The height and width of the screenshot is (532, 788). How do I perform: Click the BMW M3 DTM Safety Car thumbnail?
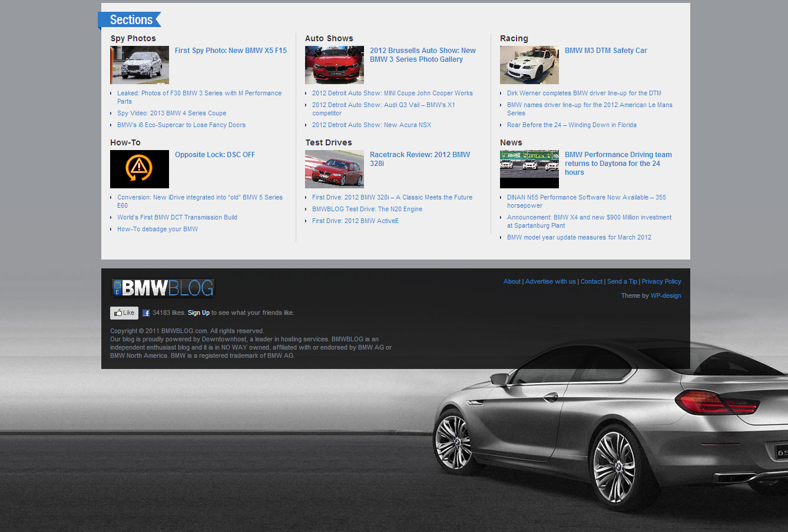click(x=529, y=65)
